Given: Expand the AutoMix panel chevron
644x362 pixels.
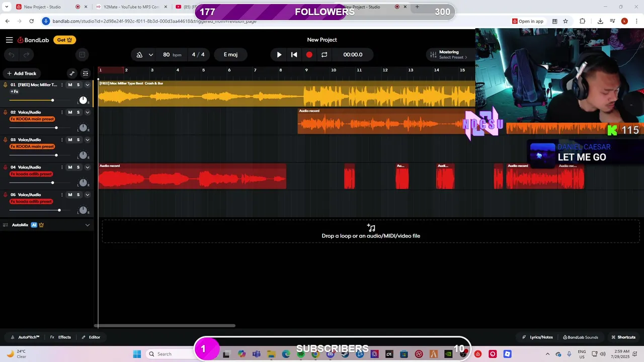Looking at the screenshot, I should click(87, 225).
